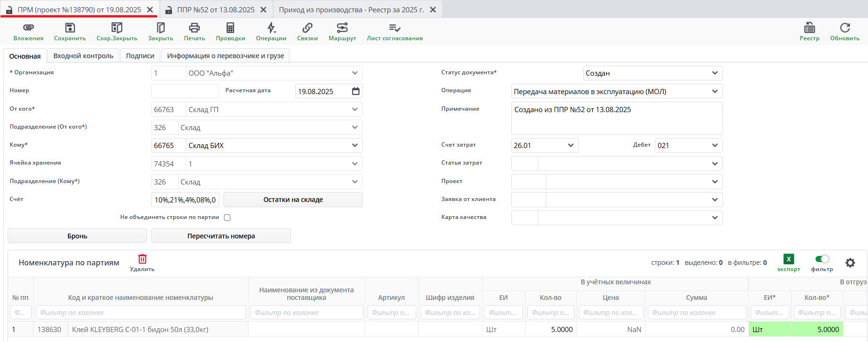This screenshot has height=342, width=868.
Task: Delete row using the Удалить trash icon
Action: click(142, 259)
